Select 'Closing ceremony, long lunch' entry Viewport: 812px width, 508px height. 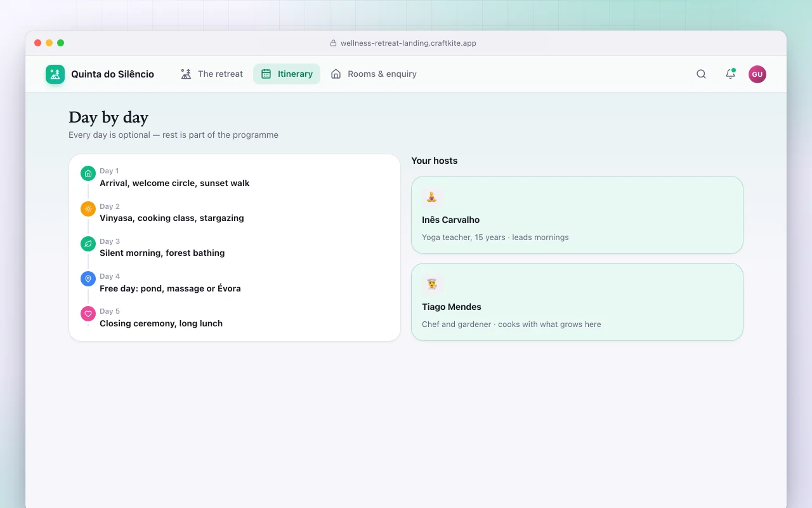pyautogui.click(x=161, y=323)
